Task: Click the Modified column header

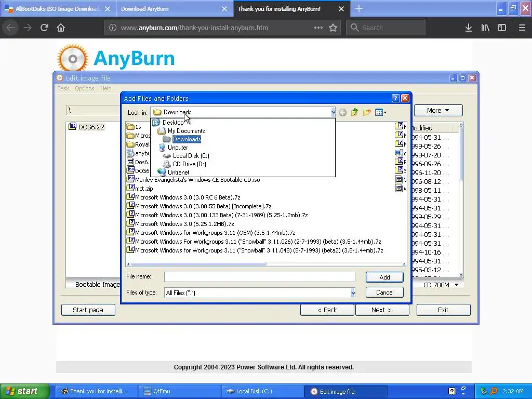Action: point(432,128)
